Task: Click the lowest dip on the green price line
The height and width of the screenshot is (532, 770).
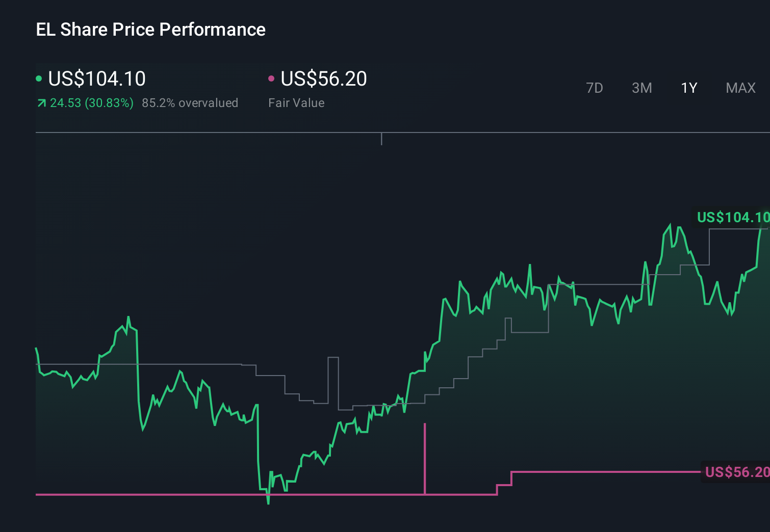Action: click(268, 503)
